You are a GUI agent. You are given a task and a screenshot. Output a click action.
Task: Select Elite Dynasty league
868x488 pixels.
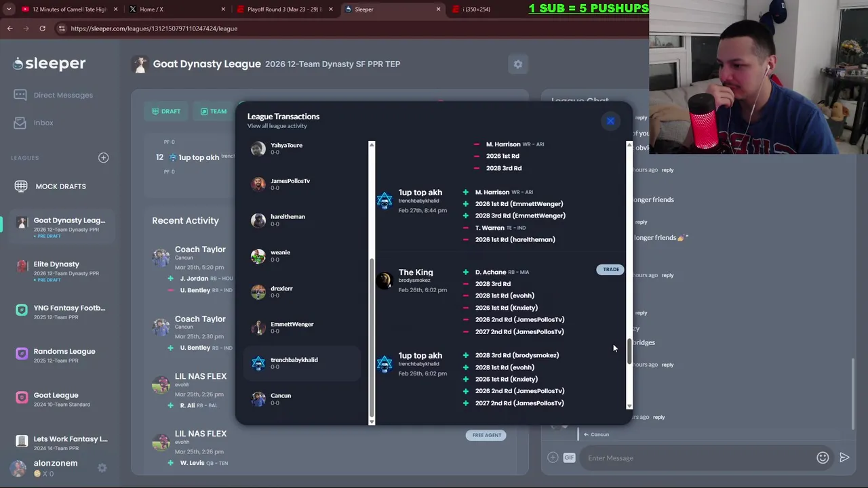point(61,271)
